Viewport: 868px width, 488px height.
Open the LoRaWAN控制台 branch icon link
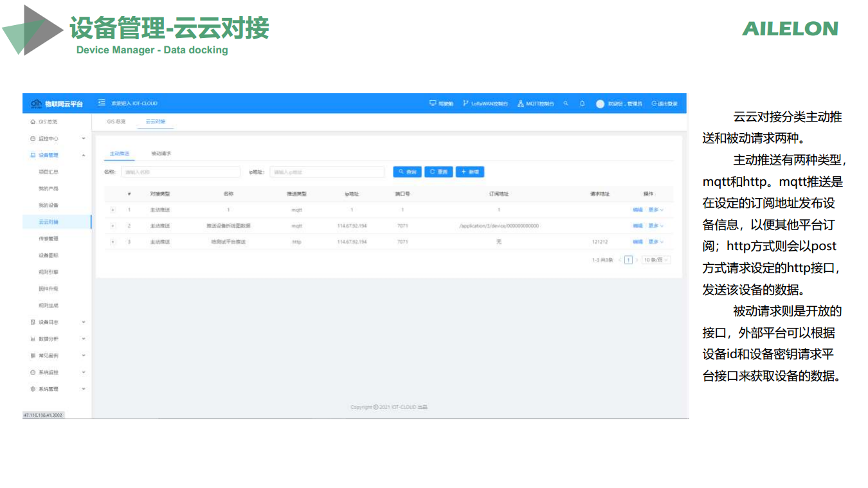(x=485, y=104)
